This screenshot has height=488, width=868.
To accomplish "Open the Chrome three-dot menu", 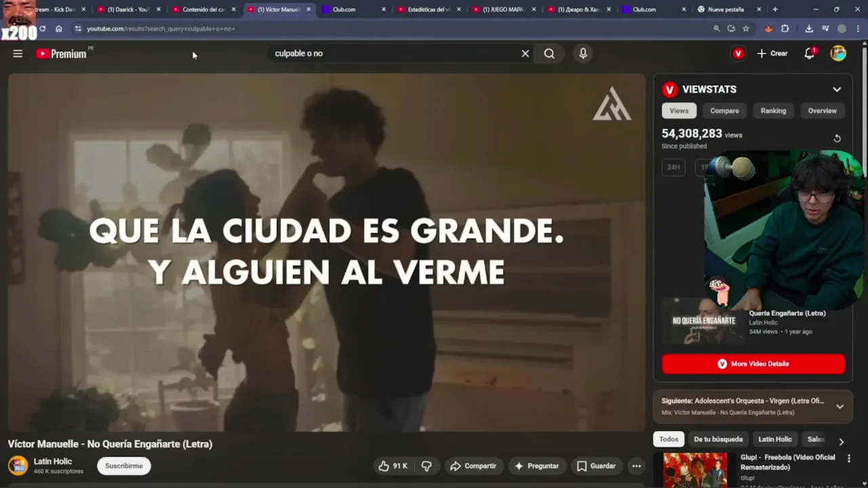I will [858, 28].
